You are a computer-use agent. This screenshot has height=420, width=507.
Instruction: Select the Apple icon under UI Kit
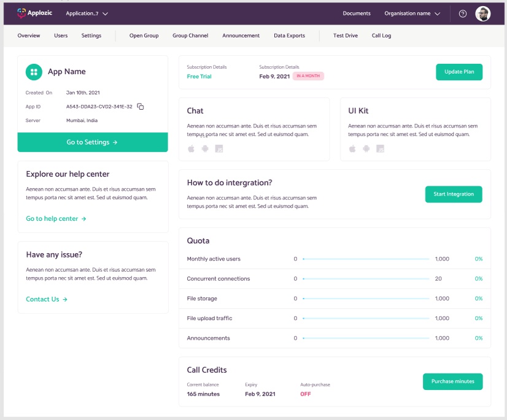point(352,148)
